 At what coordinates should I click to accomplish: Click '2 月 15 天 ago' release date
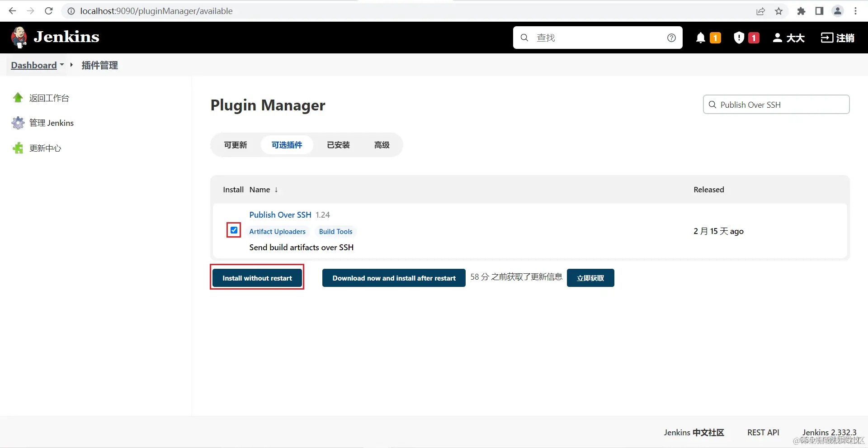718,231
